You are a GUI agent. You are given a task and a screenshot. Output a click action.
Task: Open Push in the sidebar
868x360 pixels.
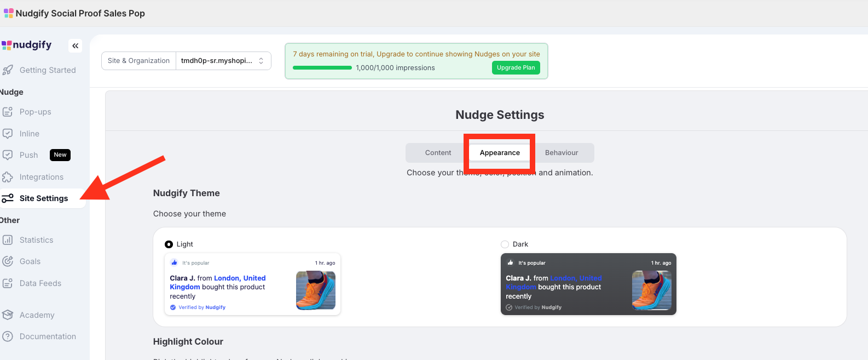pos(29,155)
